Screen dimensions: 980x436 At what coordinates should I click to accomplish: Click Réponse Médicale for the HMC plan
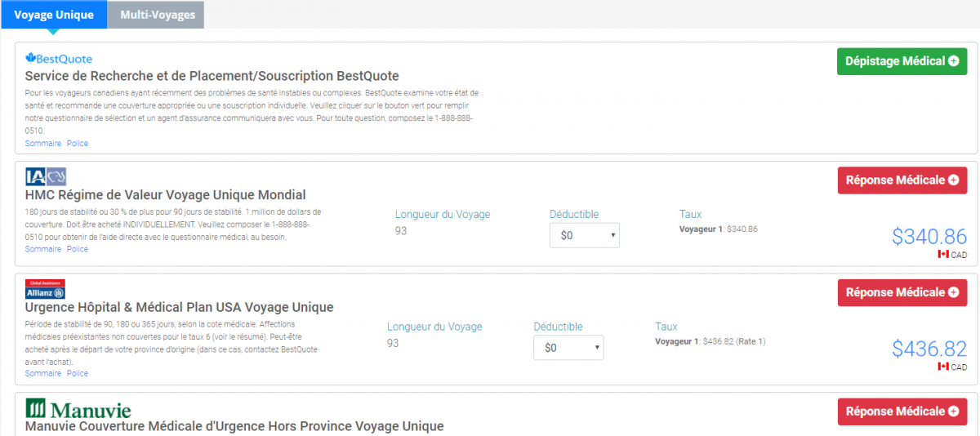[x=902, y=180]
